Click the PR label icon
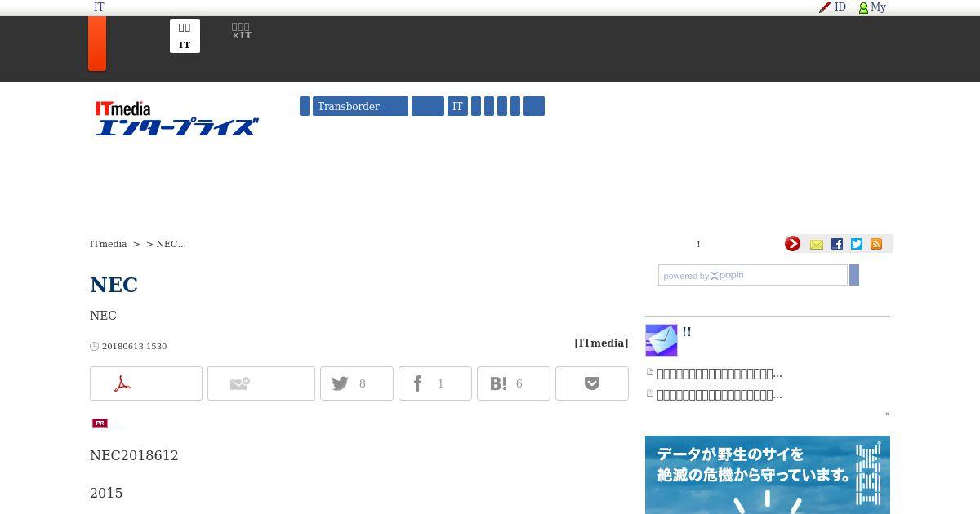This screenshot has width=980, height=514. pos(100,423)
